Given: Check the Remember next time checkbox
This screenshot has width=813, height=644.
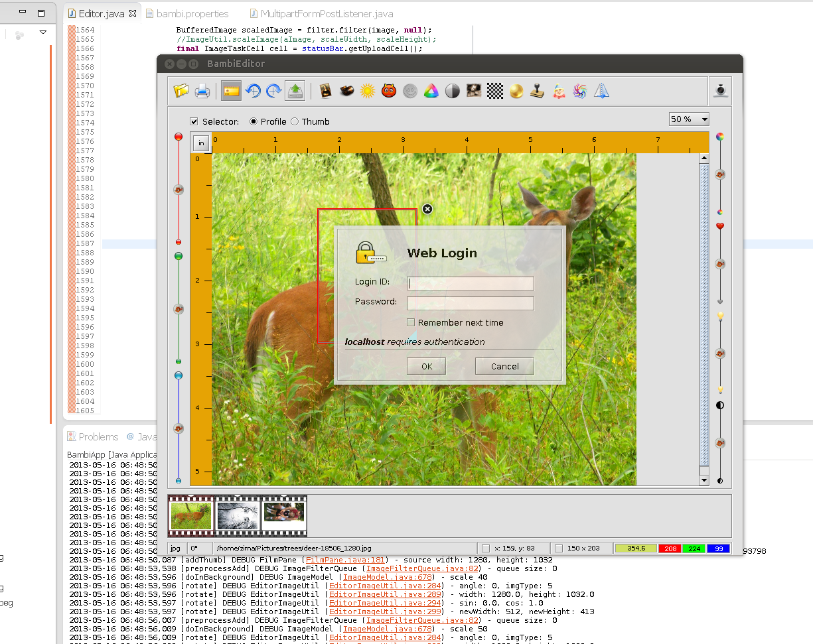Looking at the screenshot, I should (410, 322).
